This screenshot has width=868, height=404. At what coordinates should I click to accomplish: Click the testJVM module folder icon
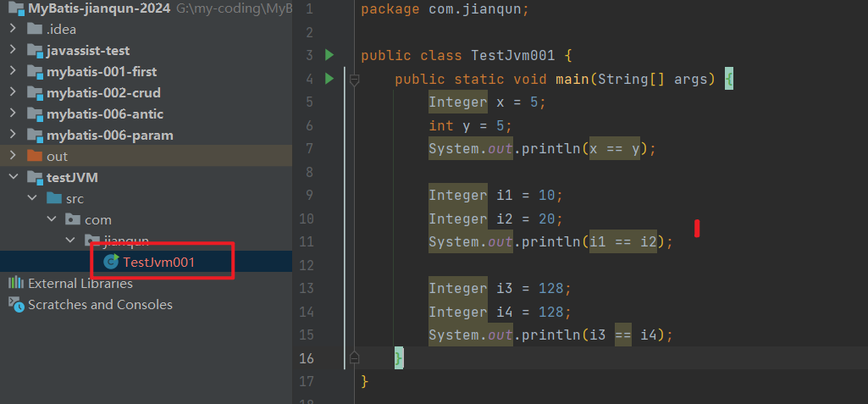point(35,178)
